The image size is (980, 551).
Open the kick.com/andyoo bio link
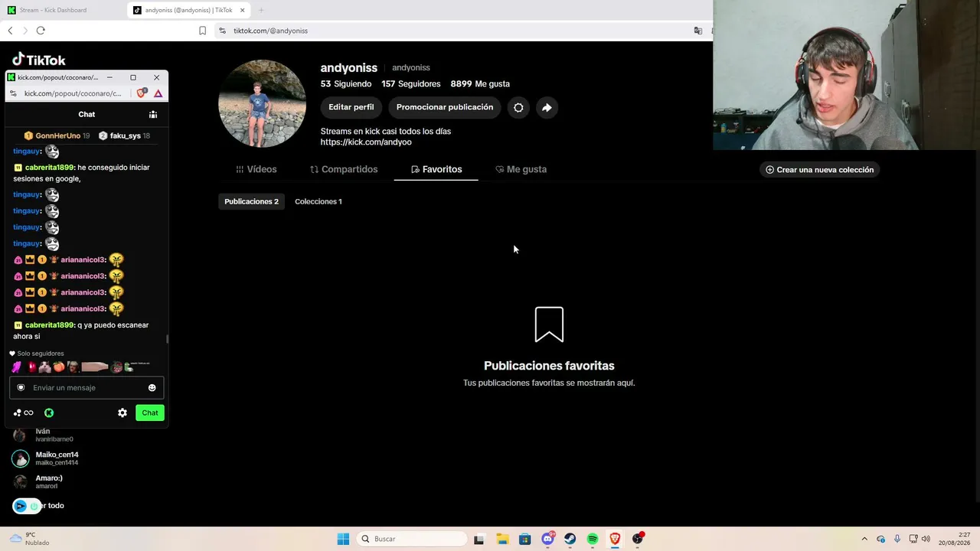(x=366, y=142)
